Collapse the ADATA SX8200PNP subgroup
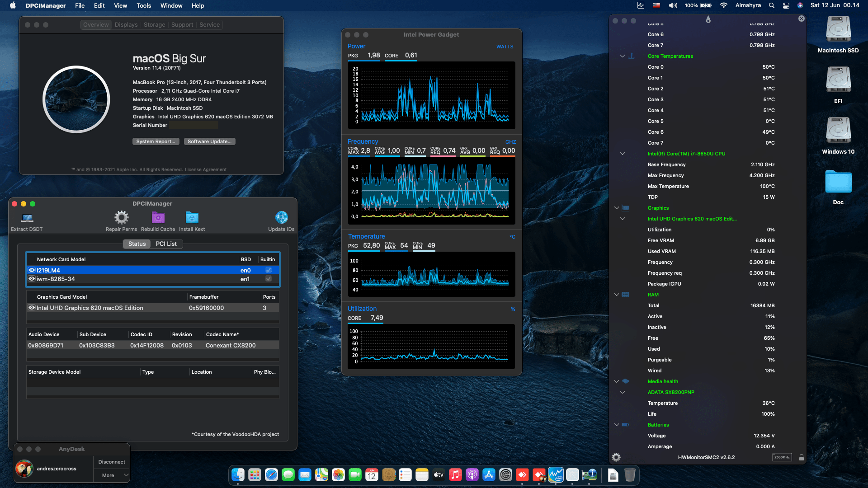Viewport: 868px width, 488px height. pos(623,392)
